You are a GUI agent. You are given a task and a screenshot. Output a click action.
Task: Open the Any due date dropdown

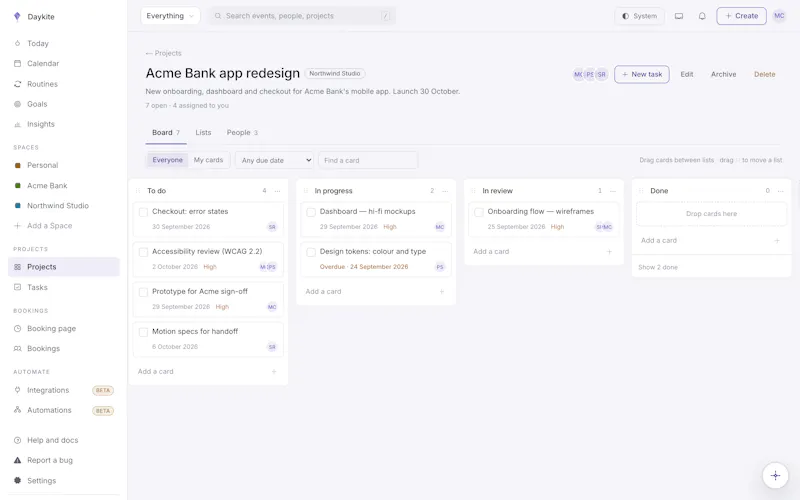pos(274,160)
